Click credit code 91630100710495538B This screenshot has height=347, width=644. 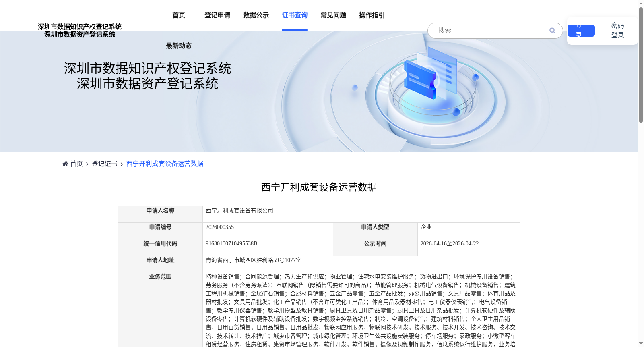pos(231,244)
